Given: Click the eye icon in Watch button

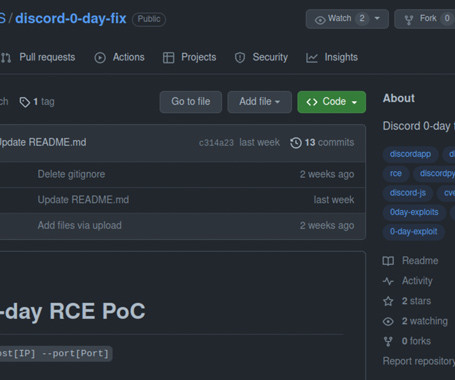Looking at the screenshot, I should (x=320, y=20).
